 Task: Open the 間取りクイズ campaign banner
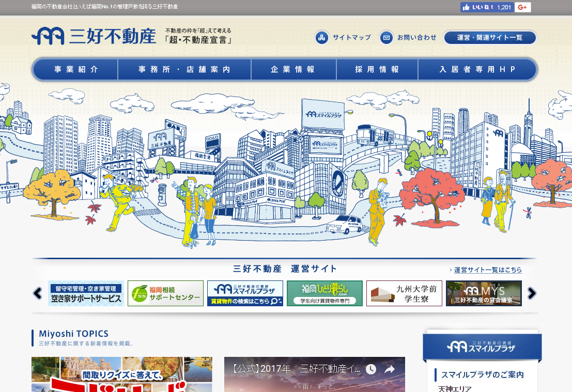pyautogui.click(x=122, y=374)
